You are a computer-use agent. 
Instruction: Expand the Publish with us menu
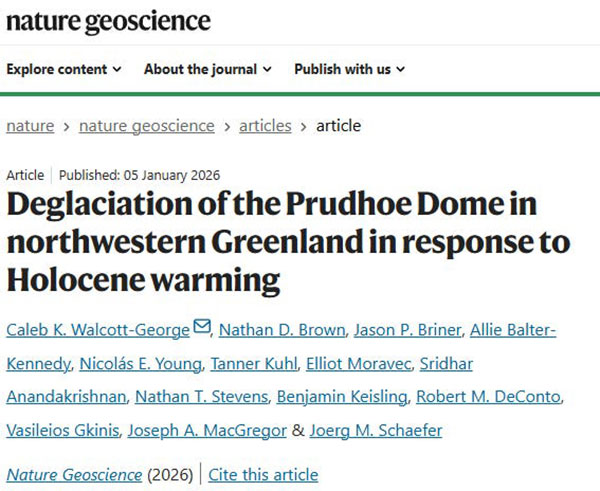click(x=349, y=70)
